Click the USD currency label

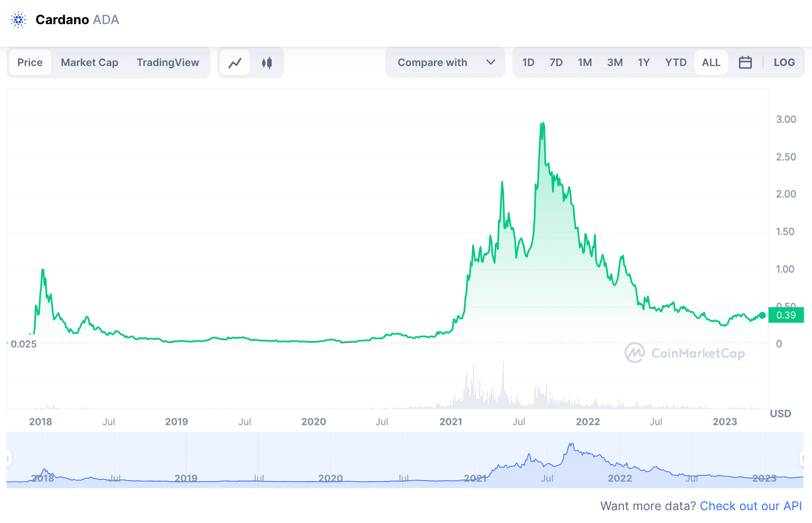click(781, 413)
